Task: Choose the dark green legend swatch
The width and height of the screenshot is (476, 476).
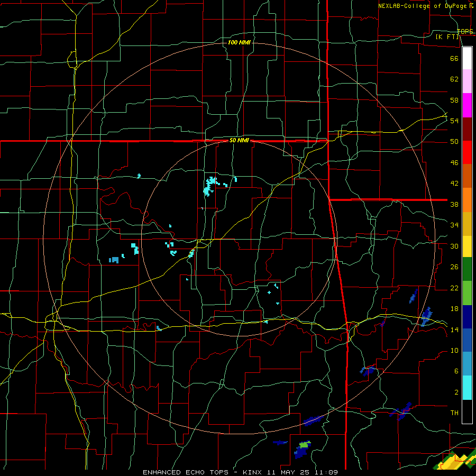Action: click(467, 269)
